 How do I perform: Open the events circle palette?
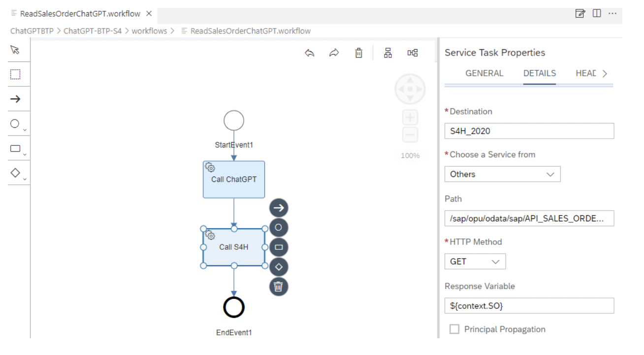coord(17,124)
